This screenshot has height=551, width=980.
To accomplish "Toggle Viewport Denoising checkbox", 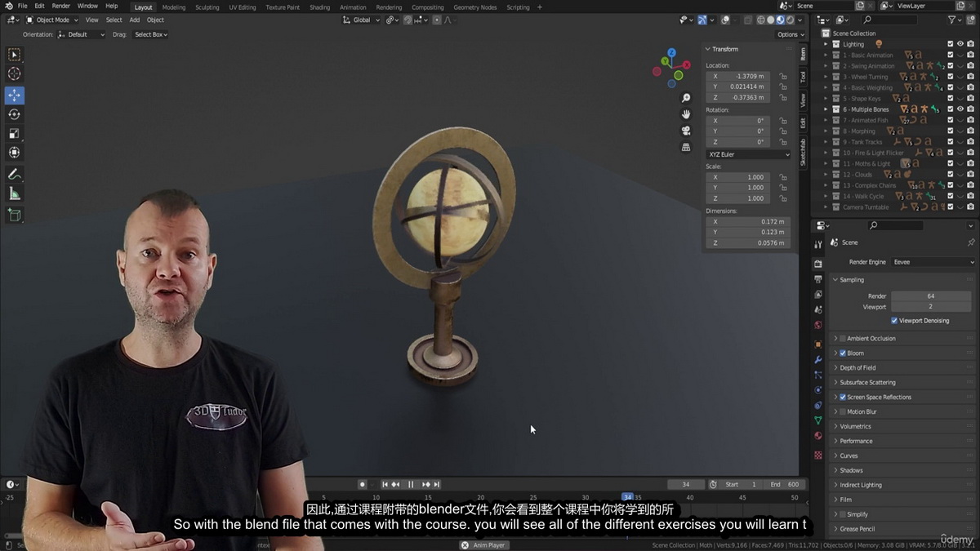I will 894,321.
